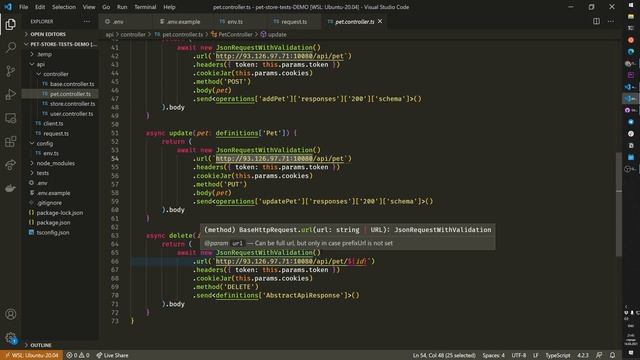Click Spaces: 4 indentation setting

point(493,355)
